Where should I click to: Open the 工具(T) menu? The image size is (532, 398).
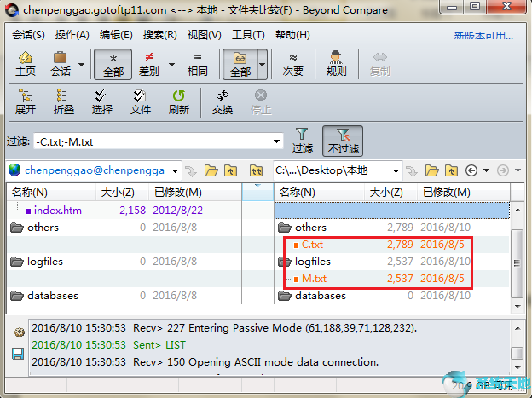(x=248, y=35)
